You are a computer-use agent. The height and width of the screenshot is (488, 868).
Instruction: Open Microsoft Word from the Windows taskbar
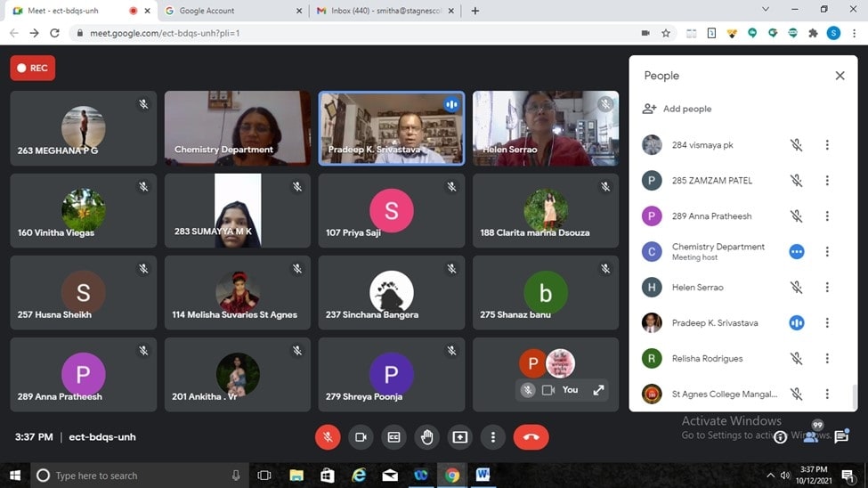[483, 476]
